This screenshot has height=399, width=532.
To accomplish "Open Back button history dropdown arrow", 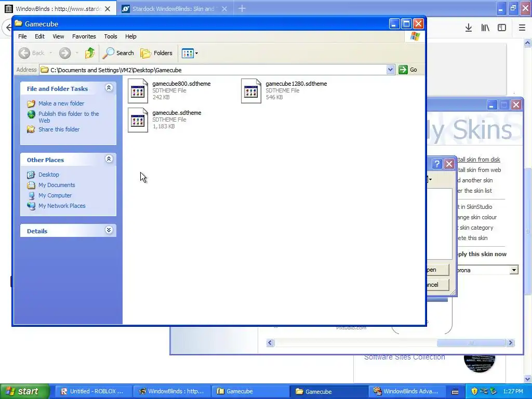I will (x=51, y=53).
